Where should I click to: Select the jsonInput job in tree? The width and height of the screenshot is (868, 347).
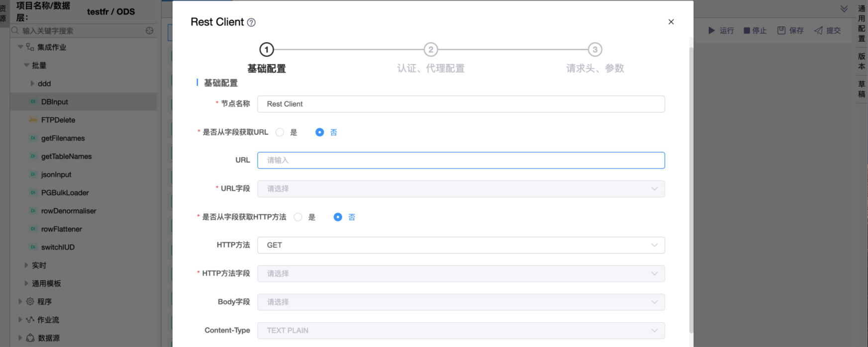coord(56,174)
